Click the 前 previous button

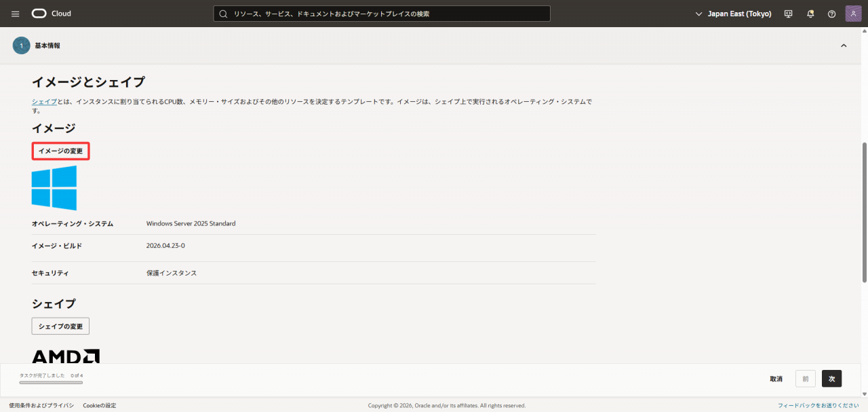click(806, 379)
